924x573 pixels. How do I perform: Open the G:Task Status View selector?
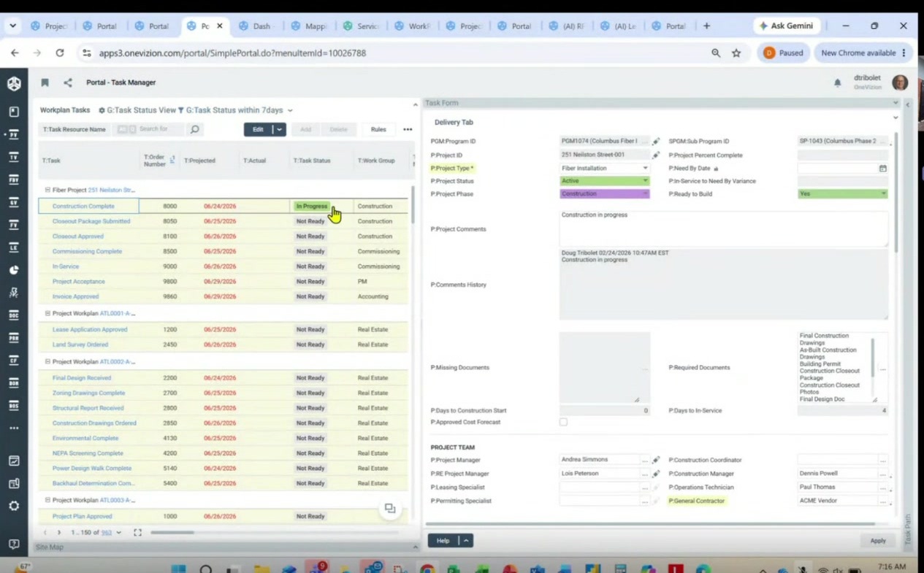pos(137,110)
